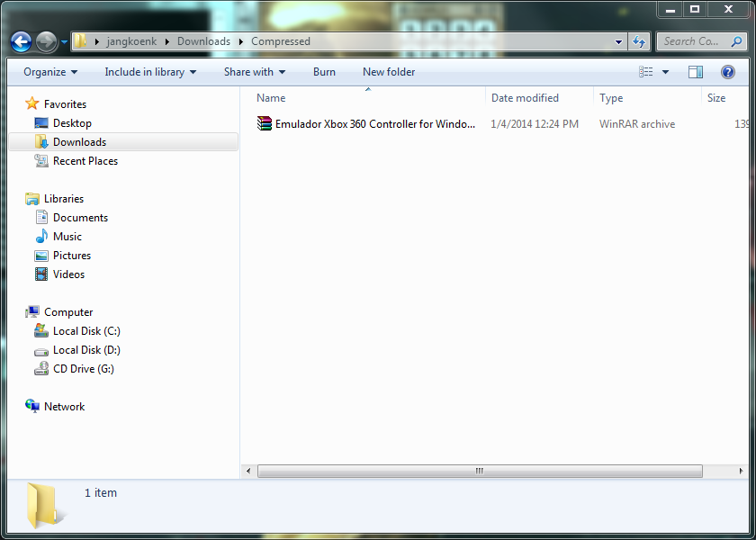756x540 pixels.
Task: Open Desktop from navigation pane
Action: 72,123
